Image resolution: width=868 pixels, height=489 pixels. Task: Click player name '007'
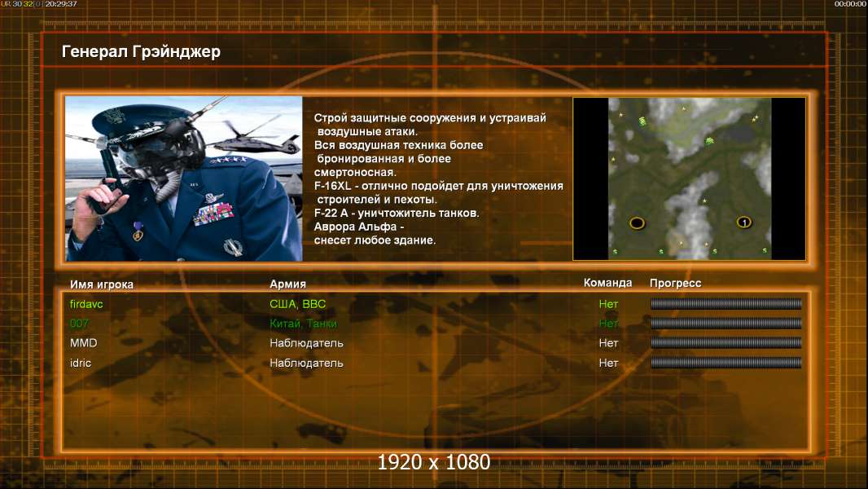click(x=79, y=324)
